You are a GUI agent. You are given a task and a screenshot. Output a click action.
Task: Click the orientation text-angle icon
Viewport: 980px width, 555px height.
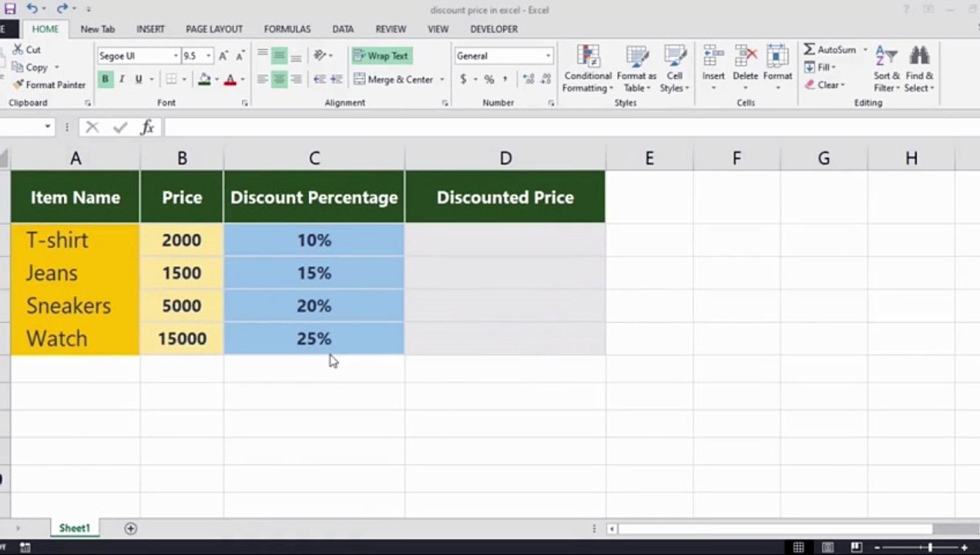click(x=320, y=55)
